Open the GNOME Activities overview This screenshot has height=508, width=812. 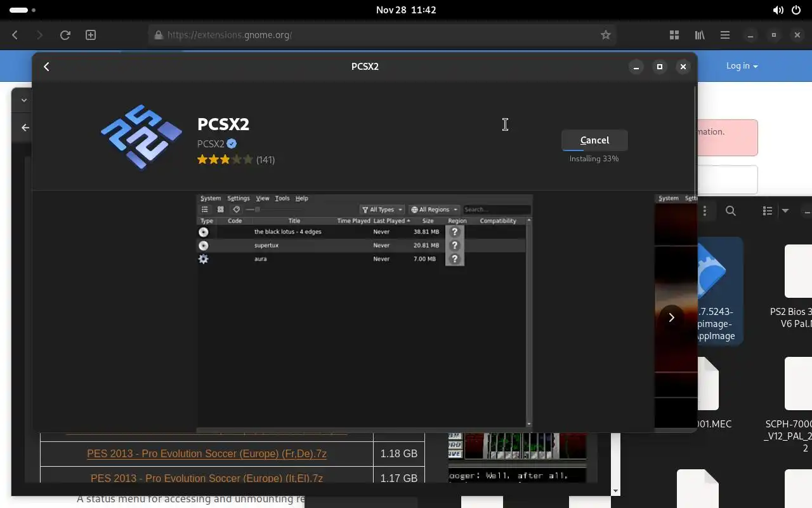point(23,10)
